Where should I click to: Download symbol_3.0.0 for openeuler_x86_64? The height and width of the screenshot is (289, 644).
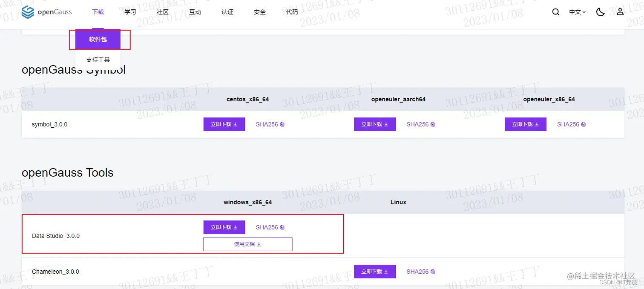tap(526, 124)
